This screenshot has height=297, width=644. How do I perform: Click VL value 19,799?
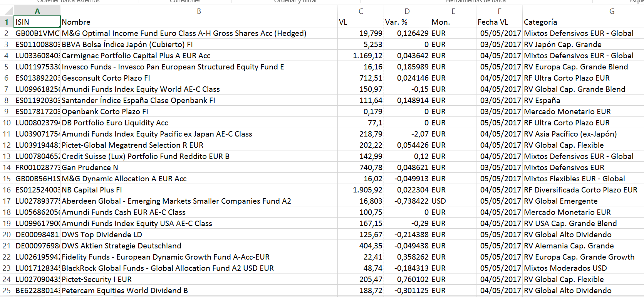(x=361, y=33)
